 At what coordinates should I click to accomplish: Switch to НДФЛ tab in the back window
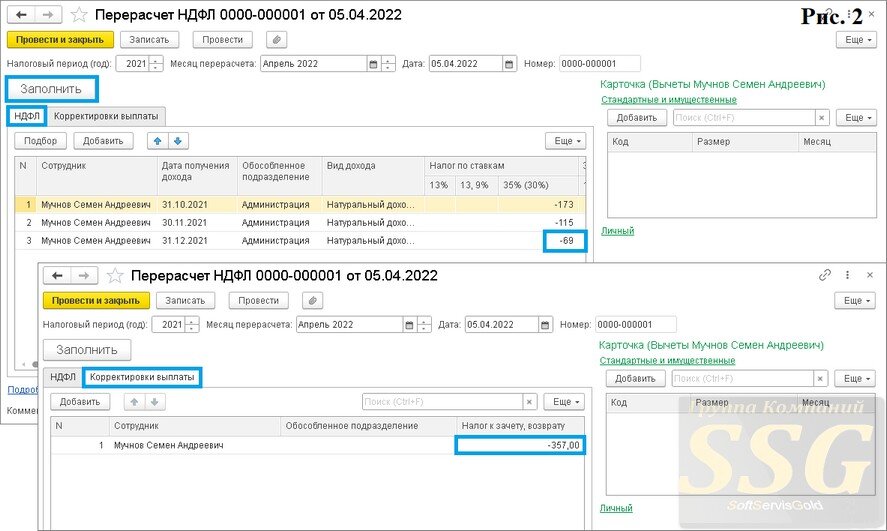pyautogui.click(x=27, y=116)
